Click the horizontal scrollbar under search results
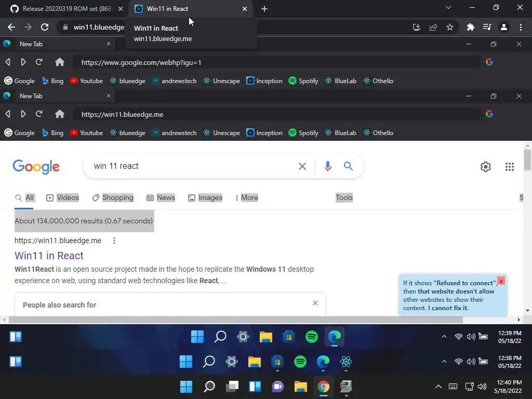532x399 pixels. [x=236, y=320]
